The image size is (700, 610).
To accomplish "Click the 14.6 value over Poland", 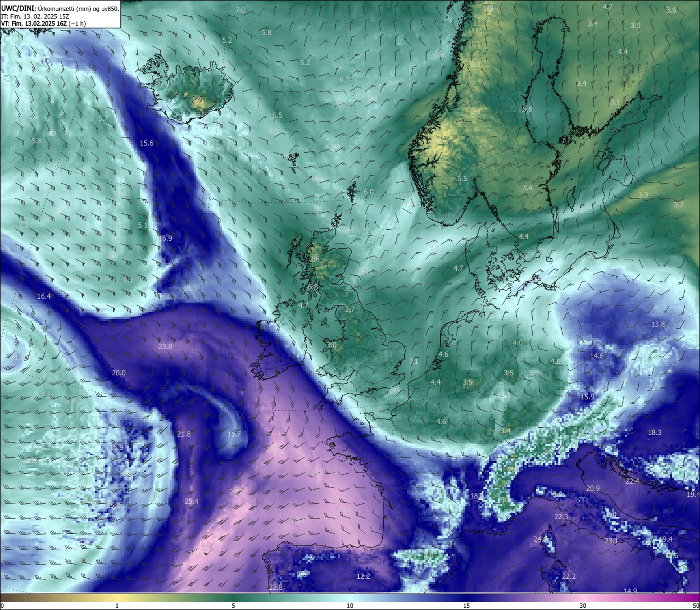I will [597, 356].
